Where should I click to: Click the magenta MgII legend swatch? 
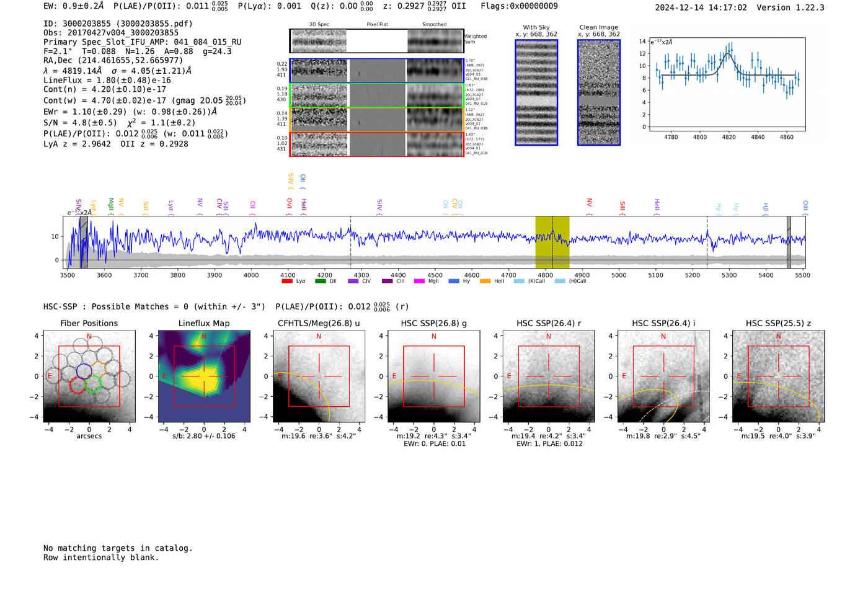click(x=419, y=281)
